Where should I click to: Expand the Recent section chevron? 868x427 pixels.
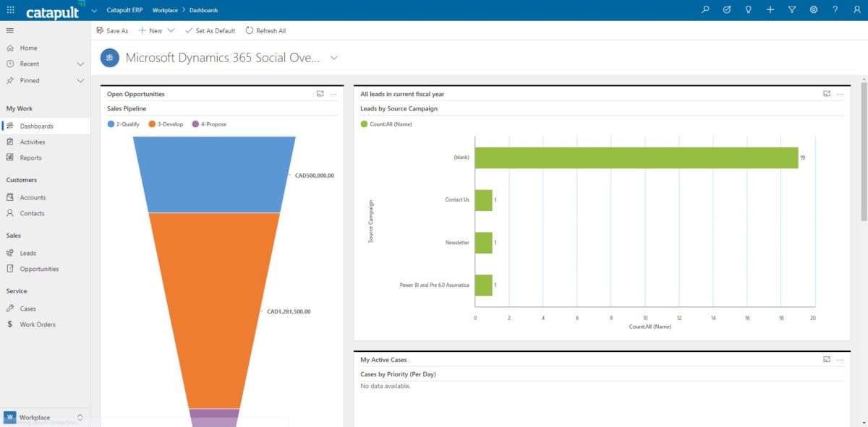(x=80, y=64)
